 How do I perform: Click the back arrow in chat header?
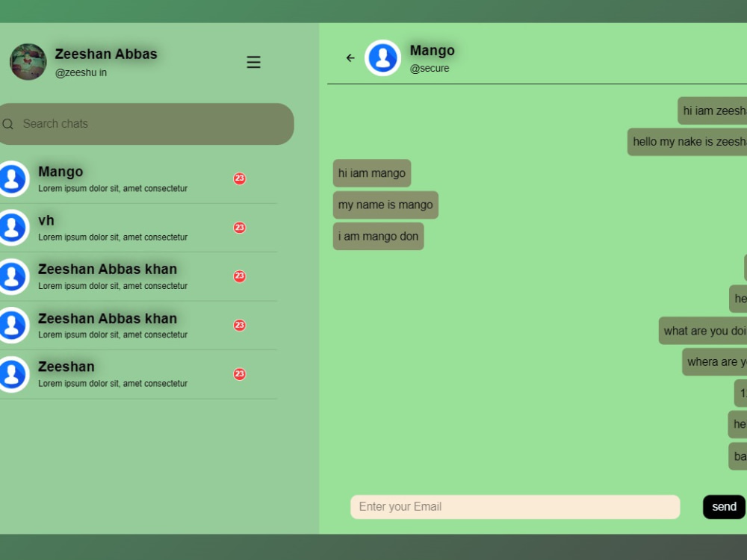coord(350,58)
